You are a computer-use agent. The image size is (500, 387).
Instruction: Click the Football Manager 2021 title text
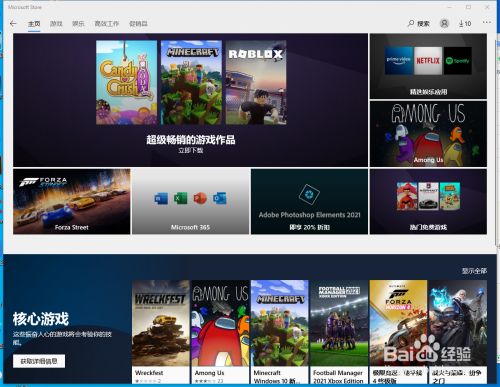338,377
